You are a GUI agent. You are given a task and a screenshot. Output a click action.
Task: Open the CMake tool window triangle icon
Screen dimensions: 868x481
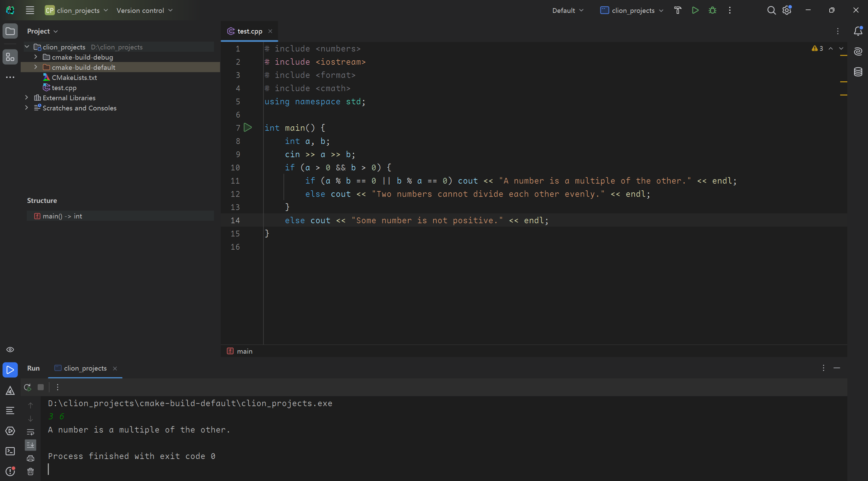pos(10,391)
